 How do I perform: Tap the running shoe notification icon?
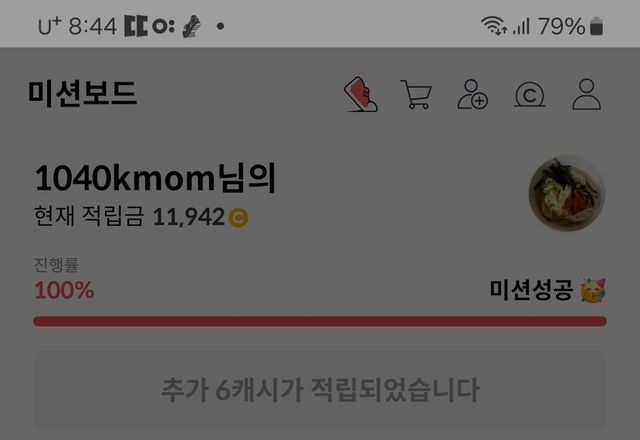point(191,27)
